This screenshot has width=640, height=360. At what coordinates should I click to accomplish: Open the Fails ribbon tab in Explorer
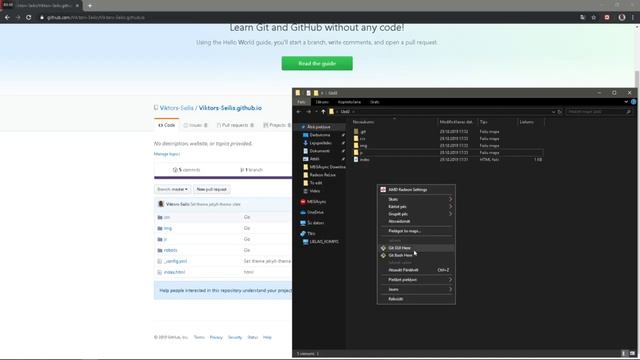click(x=301, y=102)
